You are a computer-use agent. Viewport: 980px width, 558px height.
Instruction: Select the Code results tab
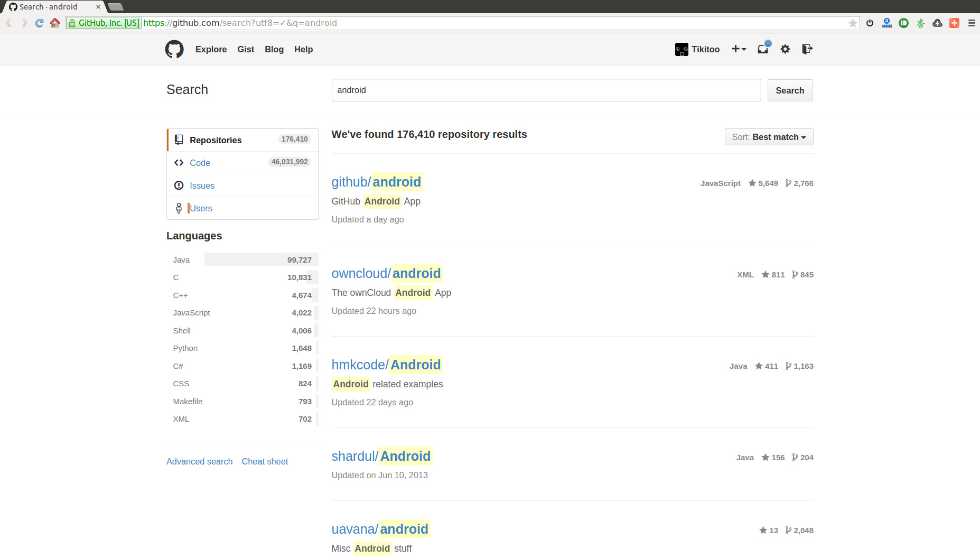point(242,163)
